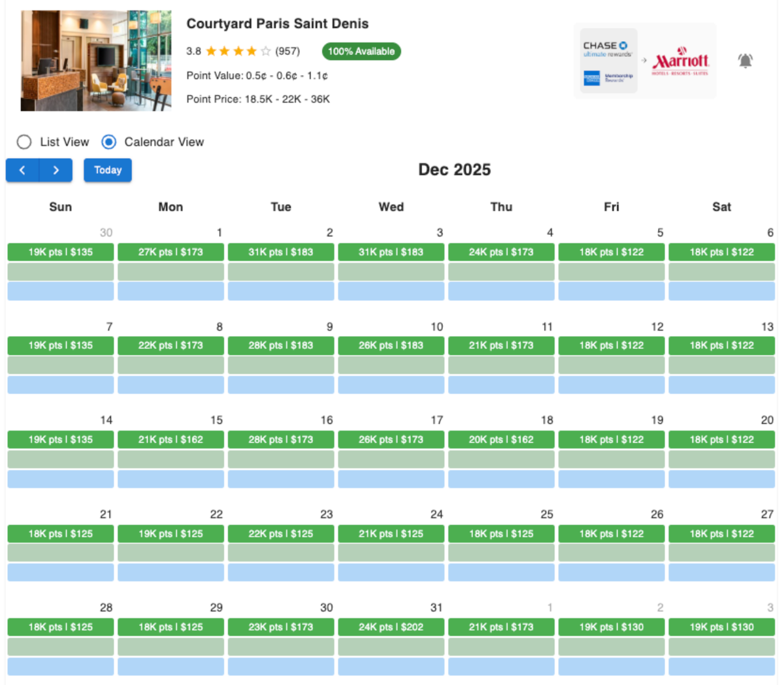Click the Marriott Hotels logo
The height and width of the screenshot is (685, 784).
[681, 59]
